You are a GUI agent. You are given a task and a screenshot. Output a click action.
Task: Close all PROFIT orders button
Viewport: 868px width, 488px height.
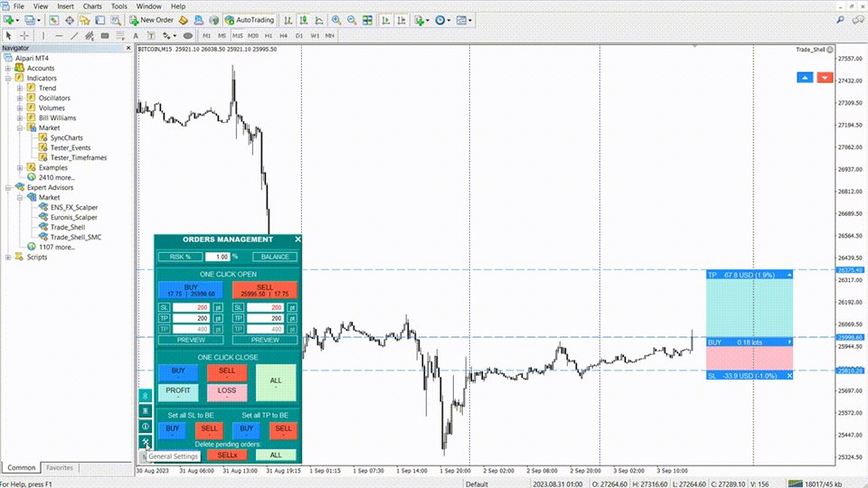(x=178, y=392)
